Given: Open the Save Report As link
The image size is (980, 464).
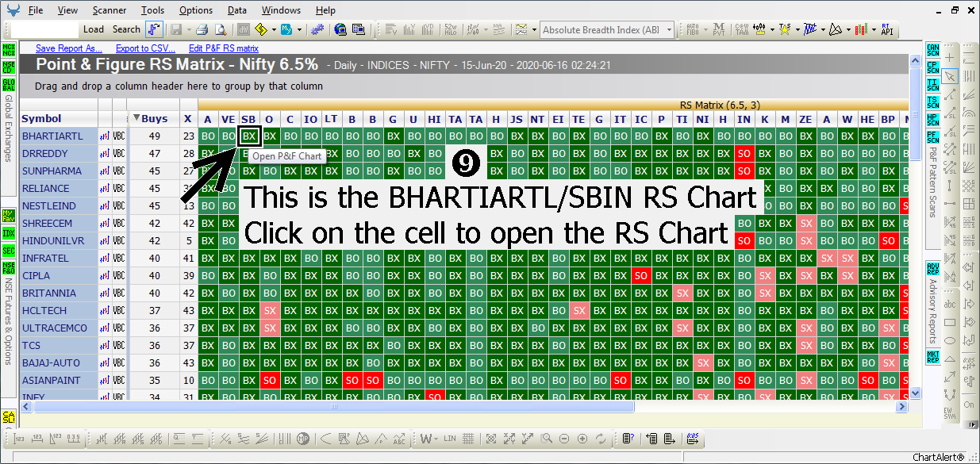Looking at the screenshot, I should (69, 48).
